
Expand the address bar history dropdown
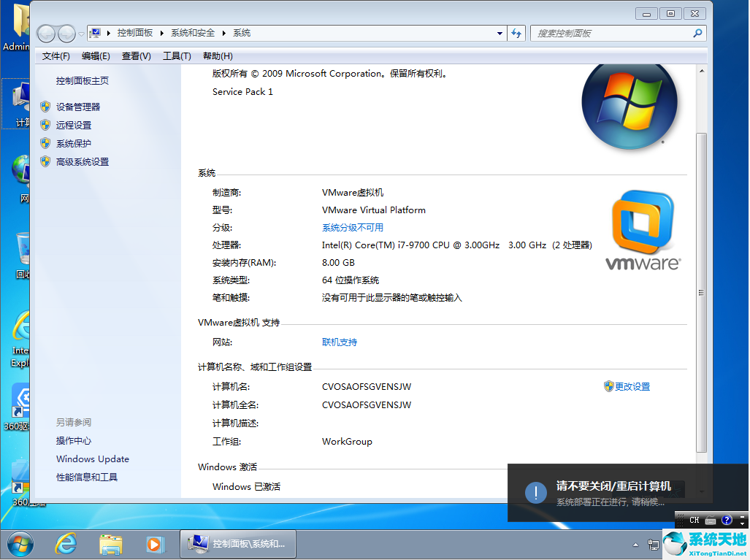[x=500, y=34]
